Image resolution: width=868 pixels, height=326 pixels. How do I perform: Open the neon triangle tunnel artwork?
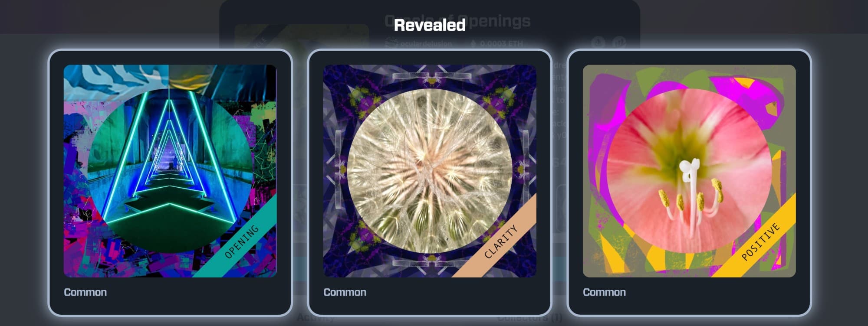click(170, 171)
